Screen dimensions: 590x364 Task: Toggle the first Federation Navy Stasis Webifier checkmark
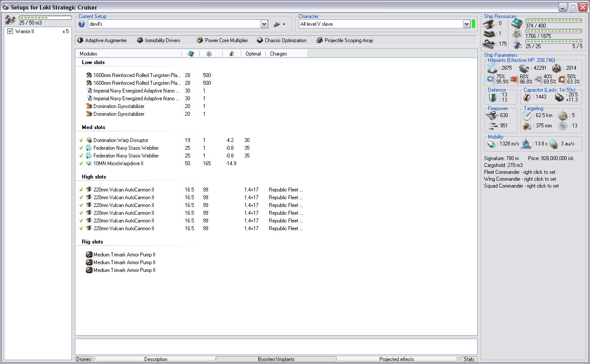pyautogui.click(x=81, y=148)
